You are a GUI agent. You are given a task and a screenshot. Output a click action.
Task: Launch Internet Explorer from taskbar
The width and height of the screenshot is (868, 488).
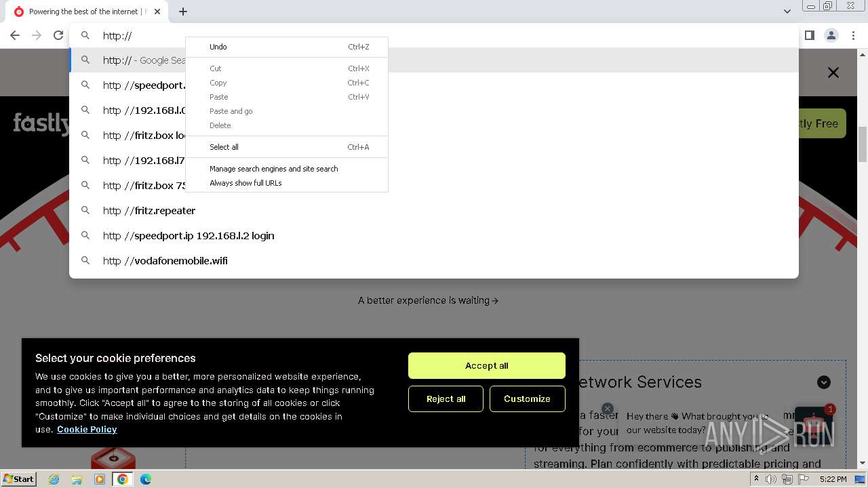pyautogui.click(x=54, y=479)
